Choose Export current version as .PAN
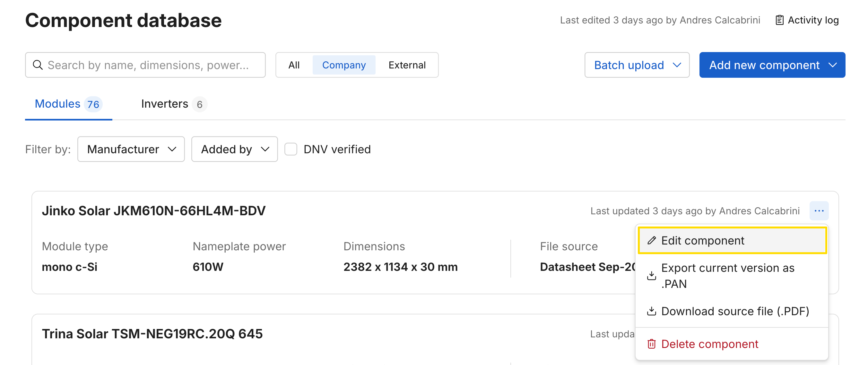 [x=732, y=276]
